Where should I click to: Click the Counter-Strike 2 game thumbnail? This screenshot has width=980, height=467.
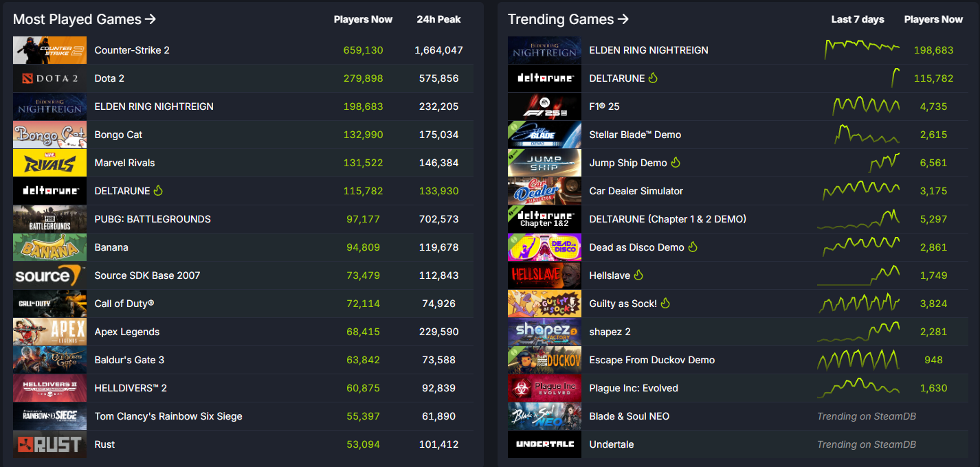click(49, 50)
